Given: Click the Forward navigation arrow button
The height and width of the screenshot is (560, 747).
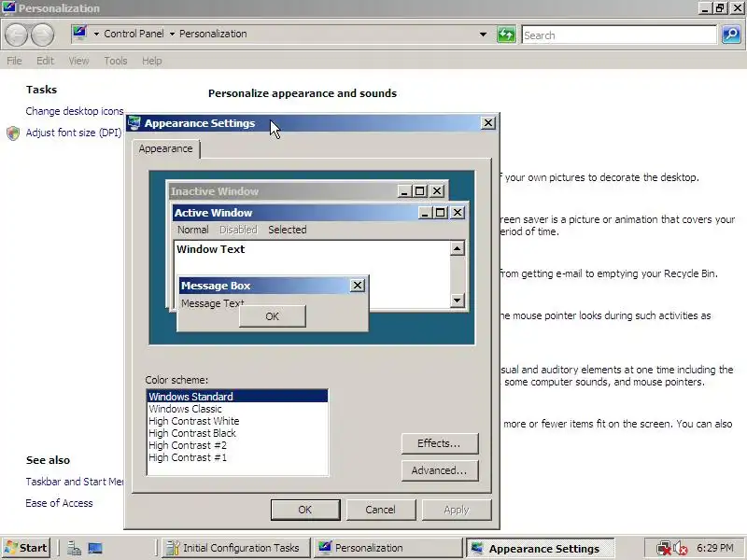Looking at the screenshot, I should 42,35.
